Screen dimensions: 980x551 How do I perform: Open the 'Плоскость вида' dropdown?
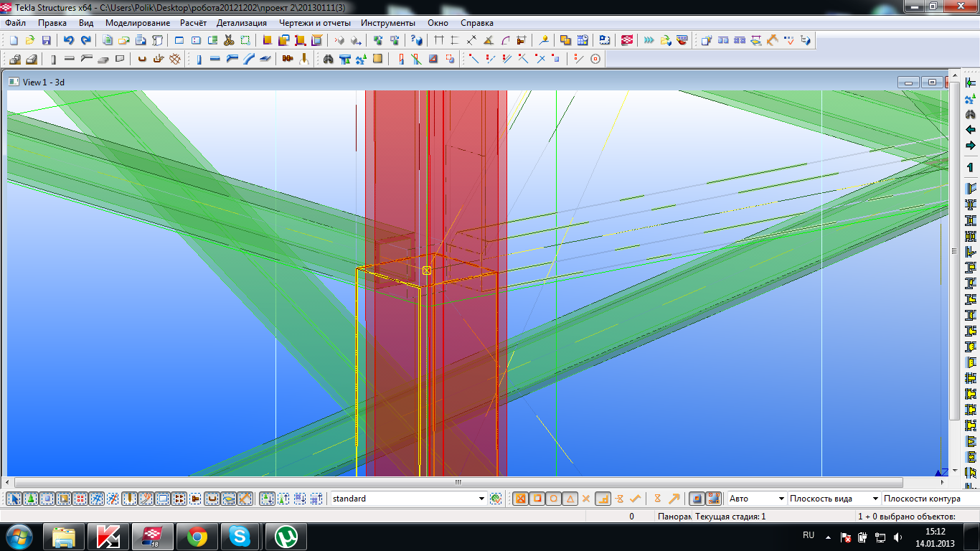click(x=875, y=499)
